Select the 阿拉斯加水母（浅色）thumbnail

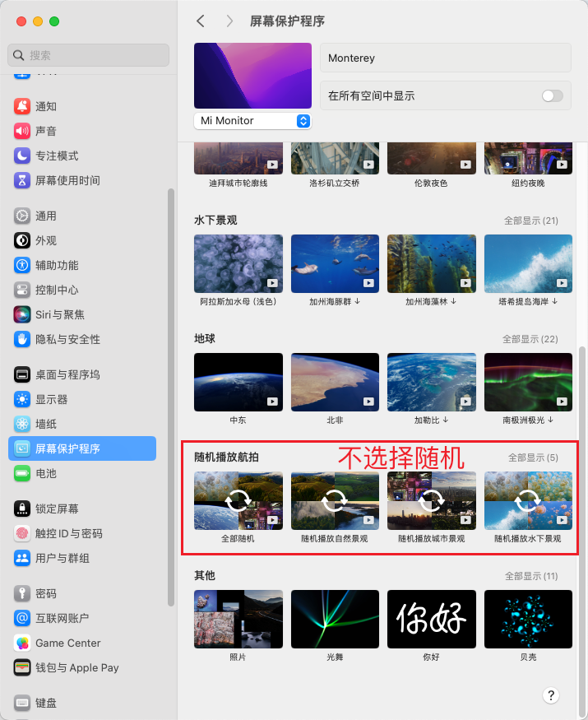pos(238,263)
